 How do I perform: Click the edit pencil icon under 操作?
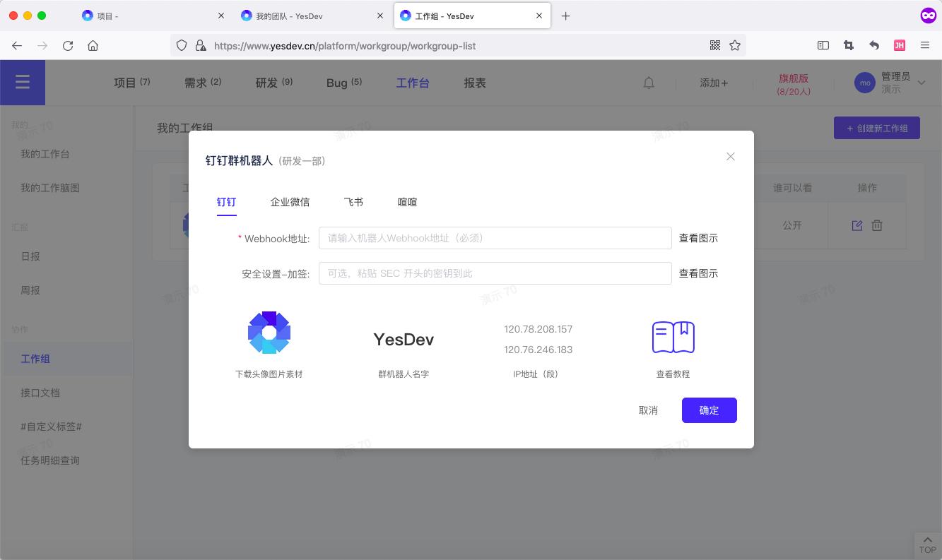[857, 225]
